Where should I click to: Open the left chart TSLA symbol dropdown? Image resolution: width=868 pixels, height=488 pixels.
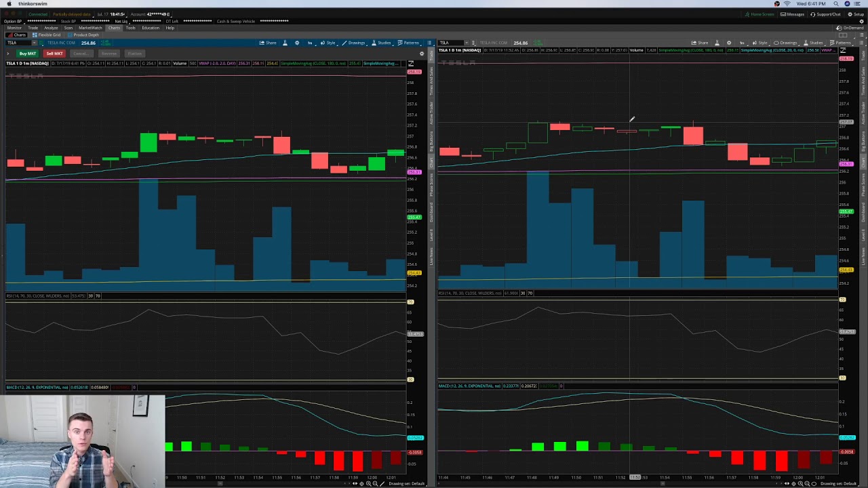[34, 43]
